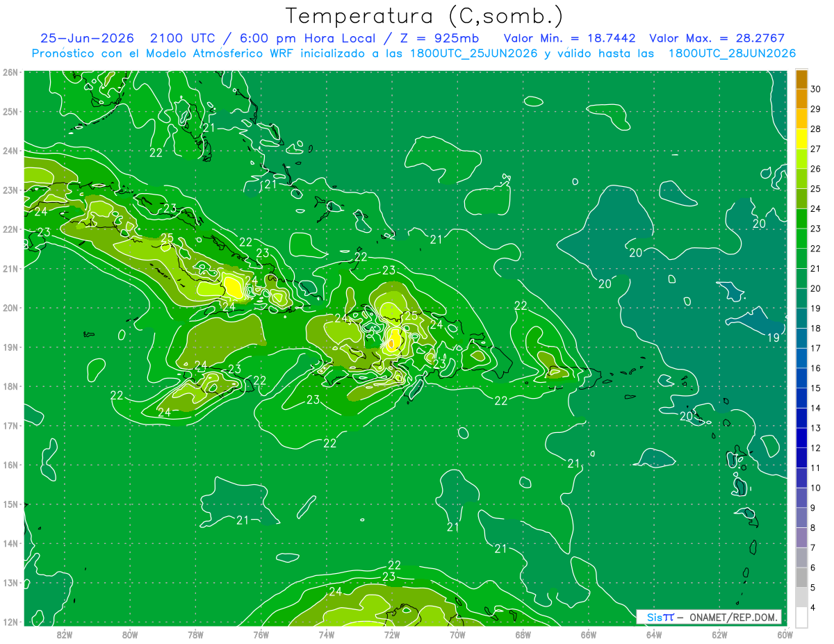The image size is (834, 644).
Task: Click the 'Valor Max. = 28.2767' reading
Action: (x=717, y=38)
